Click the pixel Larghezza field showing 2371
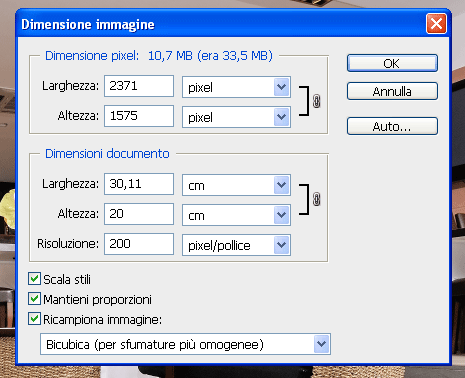This screenshot has height=378, width=465. (x=139, y=86)
